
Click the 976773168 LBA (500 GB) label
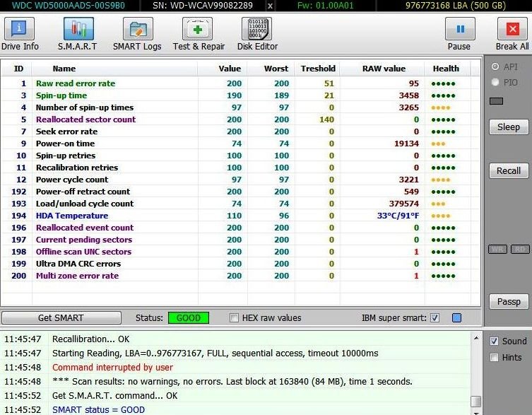pos(456,6)
